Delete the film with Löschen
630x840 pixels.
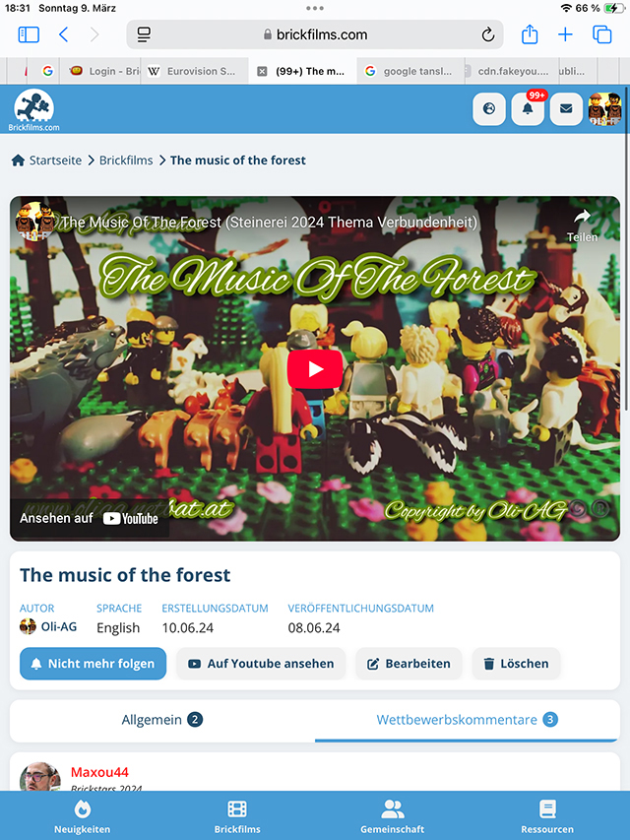(516, 663)
